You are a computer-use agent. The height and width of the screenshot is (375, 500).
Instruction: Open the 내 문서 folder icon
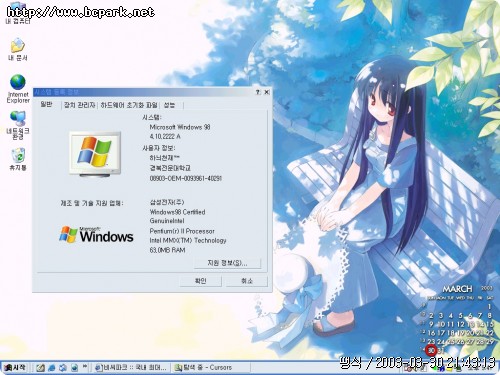point(18,49)
